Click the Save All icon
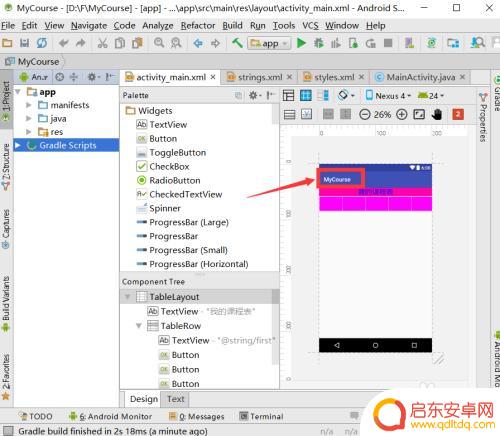Screen dimensions: 500x436 tap(24, 43)
